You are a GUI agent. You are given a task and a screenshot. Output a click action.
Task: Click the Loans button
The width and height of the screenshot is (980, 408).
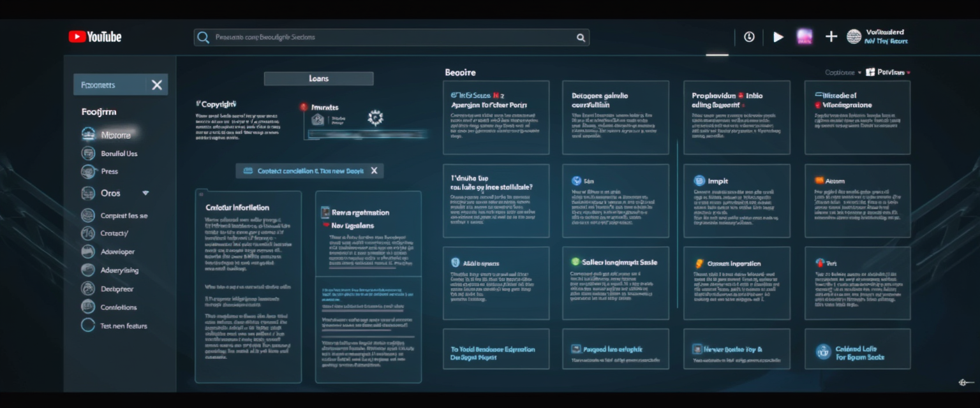click(318, 78)
